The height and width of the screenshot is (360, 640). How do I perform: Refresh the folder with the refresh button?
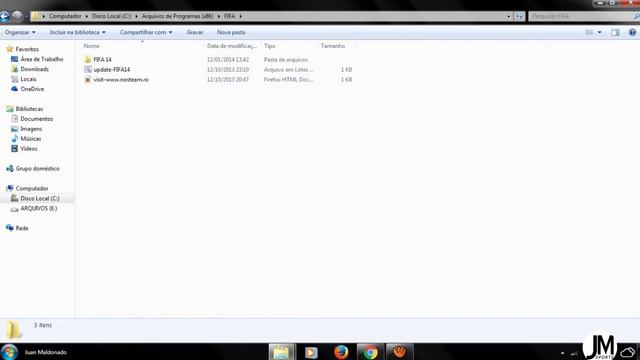pyautogui.click(x=519, y=16)
